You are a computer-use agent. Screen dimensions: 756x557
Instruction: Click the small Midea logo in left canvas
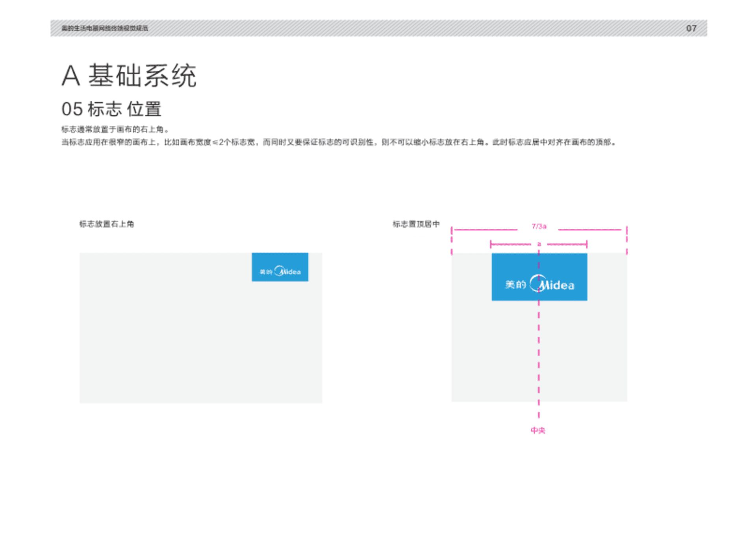(280, 267)
